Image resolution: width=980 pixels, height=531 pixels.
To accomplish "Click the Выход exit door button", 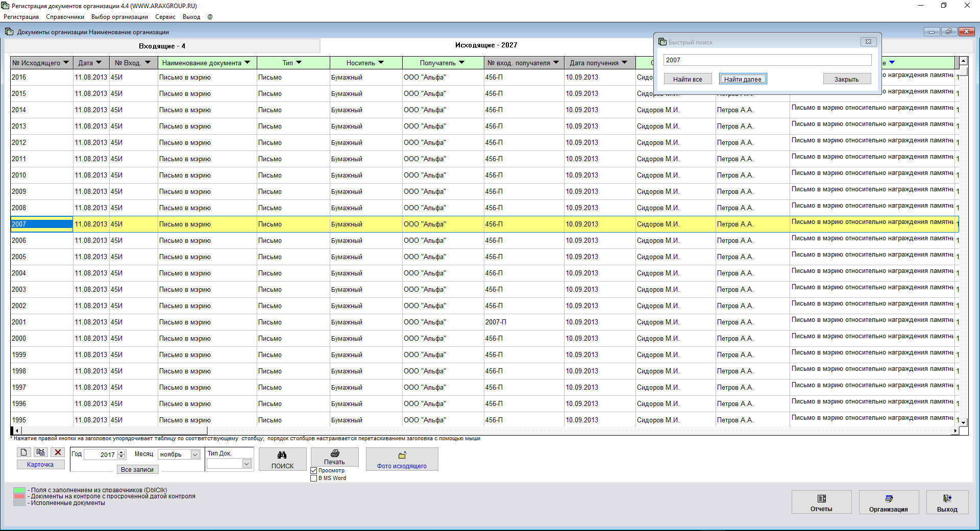I will click(x=947, y=502).
